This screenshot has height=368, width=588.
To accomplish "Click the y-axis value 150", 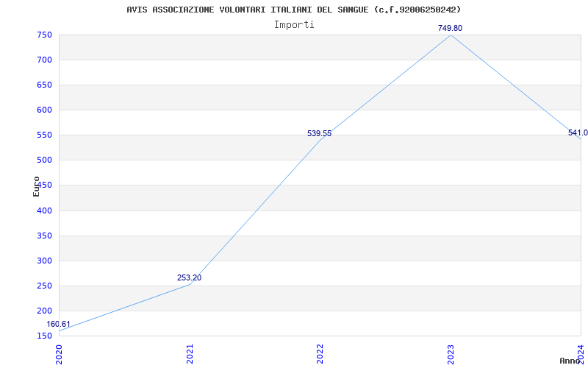I will (x=44, y=336).
